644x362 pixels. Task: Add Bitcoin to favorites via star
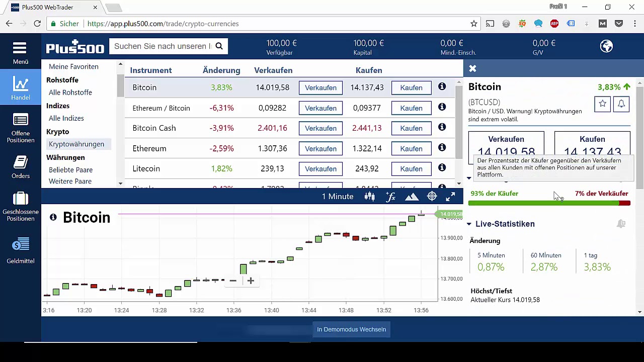[x=602, y=104]
